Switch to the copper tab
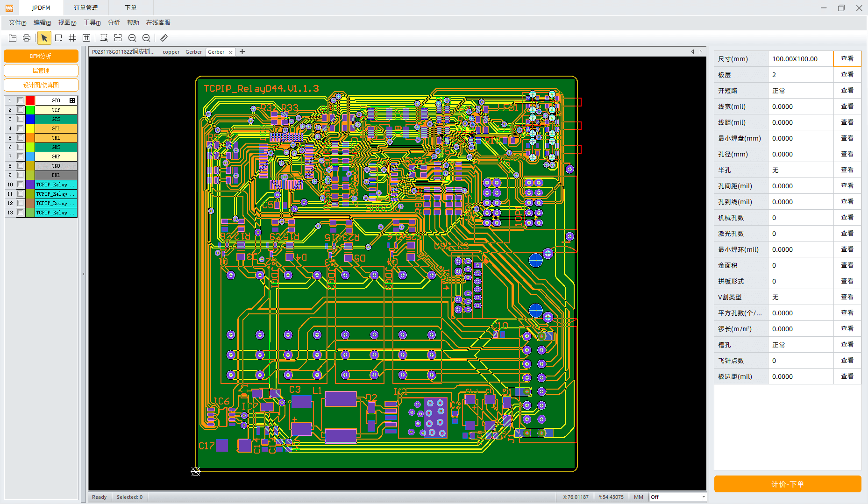 pyautogui.click(x=171, y=52)
